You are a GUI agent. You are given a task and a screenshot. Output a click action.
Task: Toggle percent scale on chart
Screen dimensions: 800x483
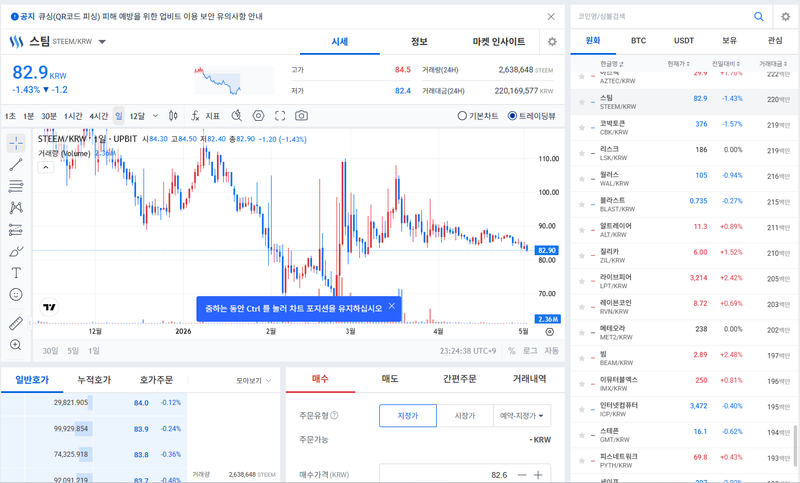pos(512,351)
